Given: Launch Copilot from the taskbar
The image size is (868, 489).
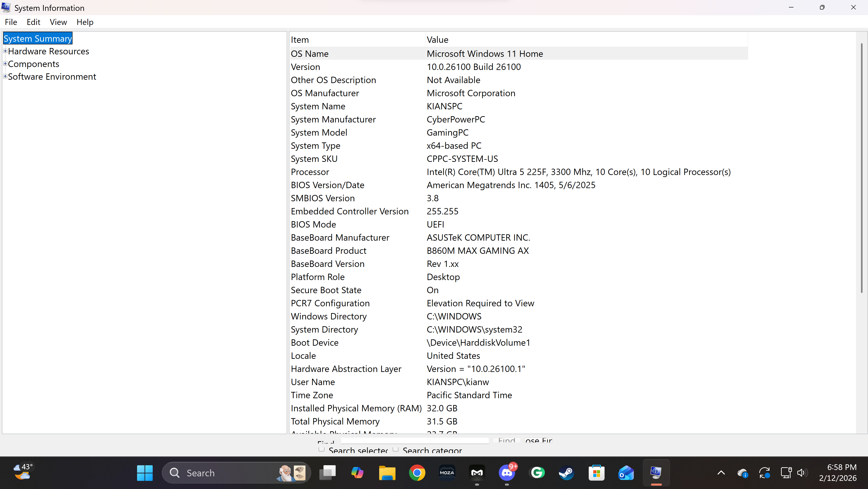Looking at the screenshot, I should point(357,473).
